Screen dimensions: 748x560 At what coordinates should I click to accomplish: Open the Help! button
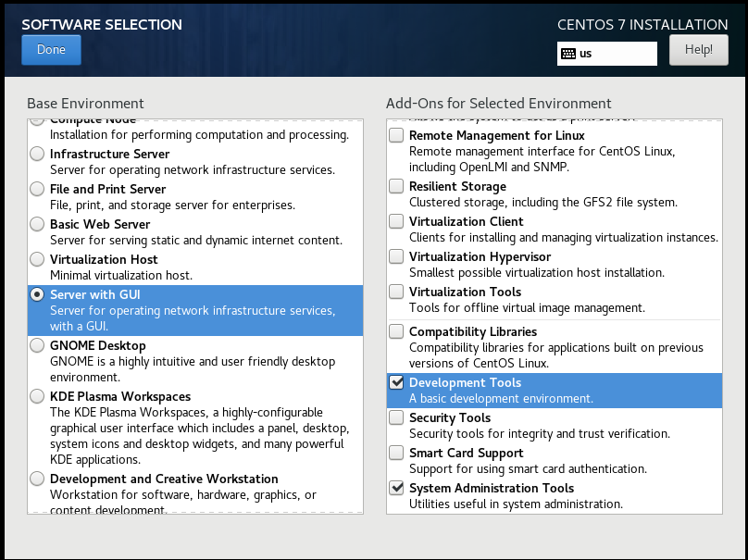click(698, 50)
